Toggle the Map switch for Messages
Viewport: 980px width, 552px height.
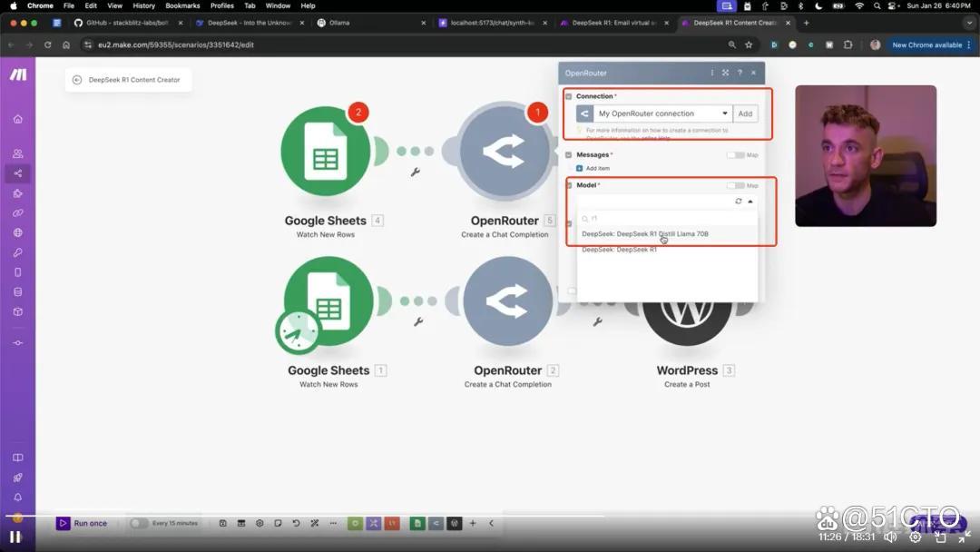tap(735, 155)
